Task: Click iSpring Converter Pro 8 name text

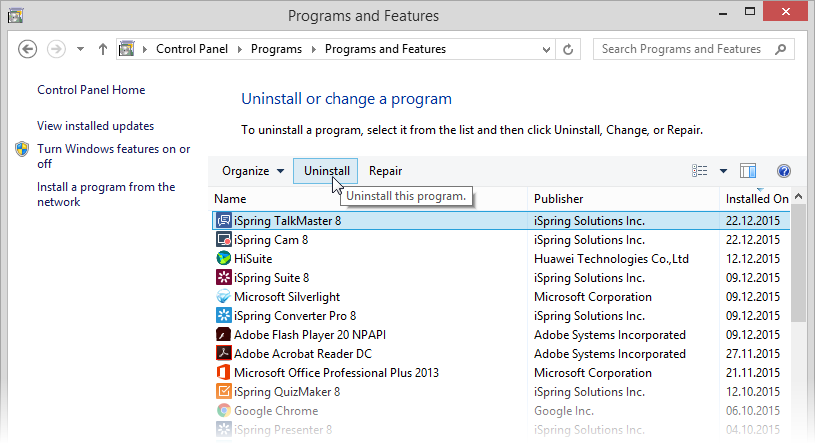Action: point(295,316)
